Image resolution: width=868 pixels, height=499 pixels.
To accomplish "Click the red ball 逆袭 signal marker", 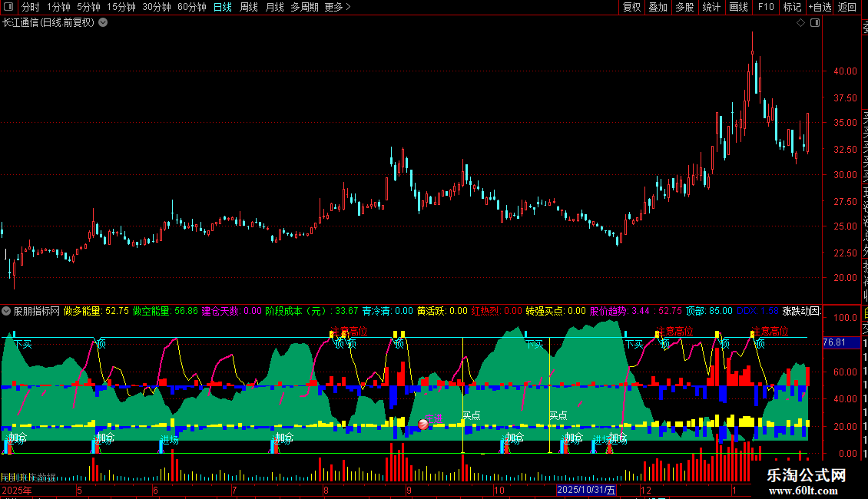I will 423,425.
